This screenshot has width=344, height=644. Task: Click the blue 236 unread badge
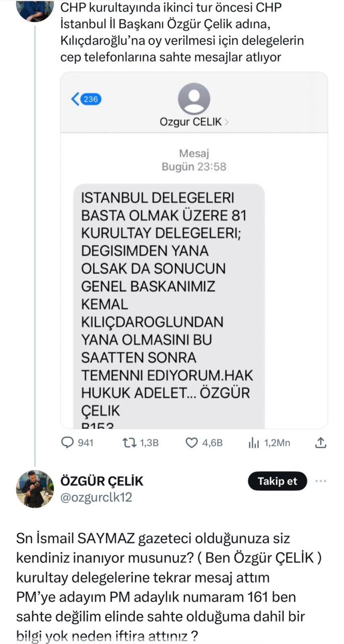click(91, 99)
